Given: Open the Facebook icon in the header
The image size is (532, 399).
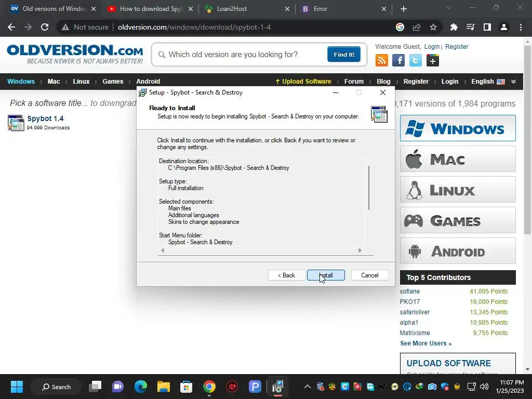Looking at the screenshot, I should point(398,60).
